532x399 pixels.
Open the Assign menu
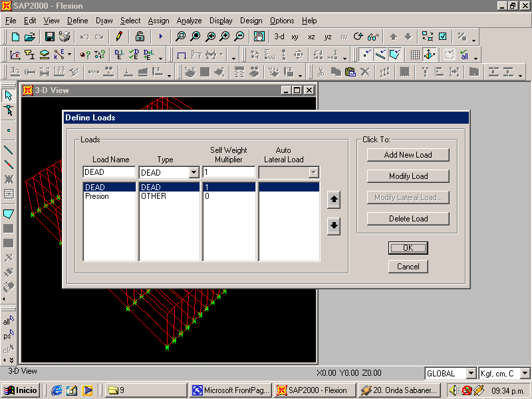[158, 21]
